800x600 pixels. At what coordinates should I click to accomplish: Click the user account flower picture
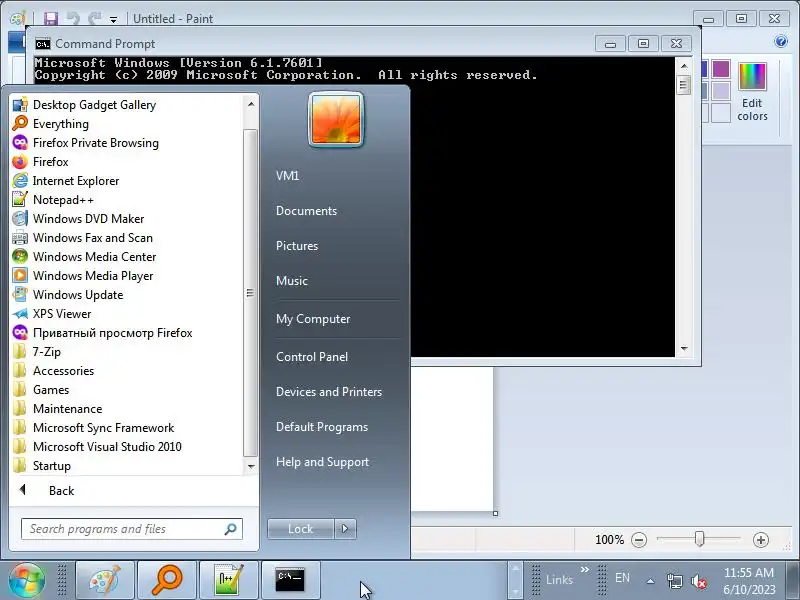point(336,119)
